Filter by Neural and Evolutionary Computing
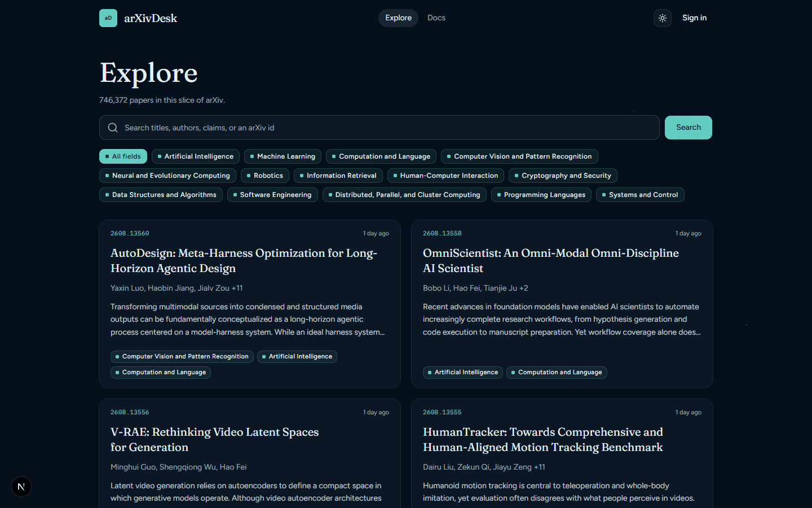This screenshot has height=508, width=812. click(168, 176)
